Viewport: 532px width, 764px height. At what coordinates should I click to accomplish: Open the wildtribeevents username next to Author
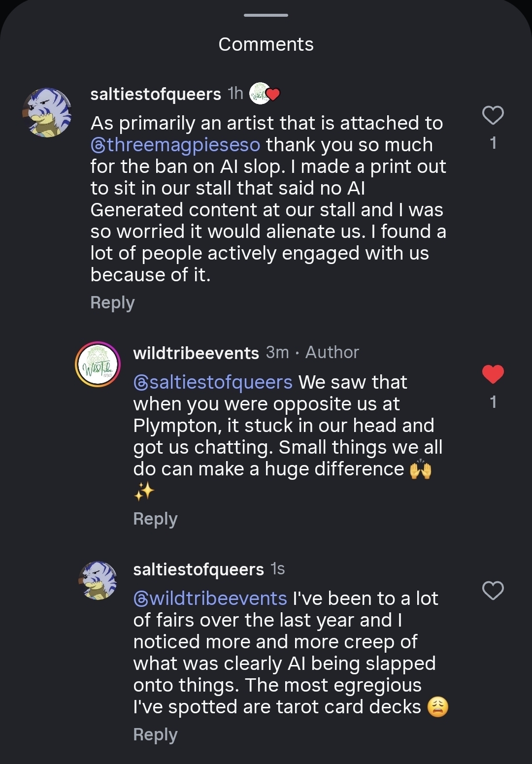[196, 353]
